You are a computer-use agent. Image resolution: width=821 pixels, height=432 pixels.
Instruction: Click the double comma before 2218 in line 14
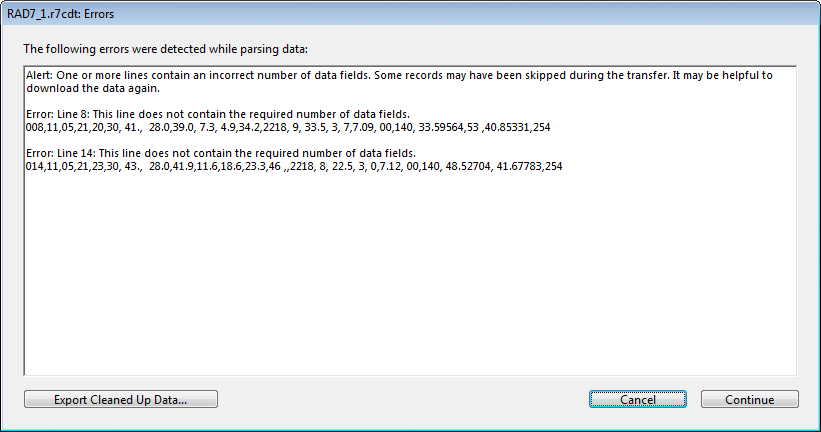point(286,168)
